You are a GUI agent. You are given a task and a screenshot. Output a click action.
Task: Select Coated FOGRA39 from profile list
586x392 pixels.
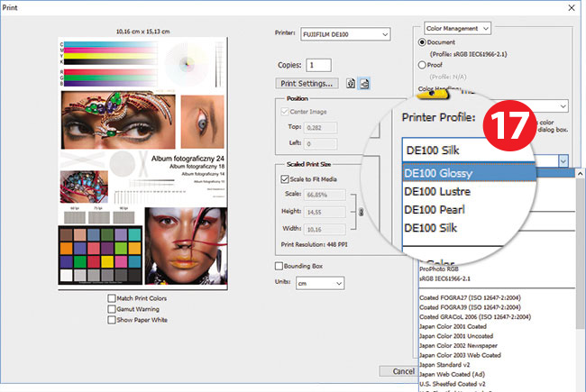[x=473, y=306]
